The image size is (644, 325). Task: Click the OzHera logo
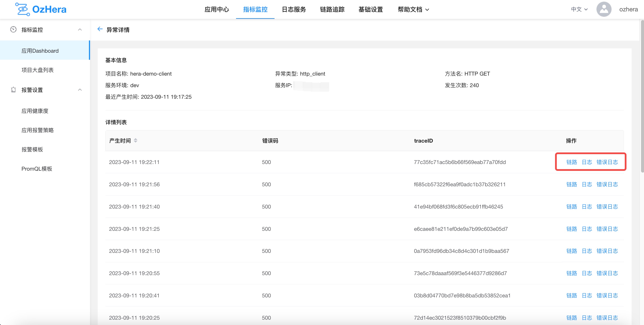[x=41, y=9]
